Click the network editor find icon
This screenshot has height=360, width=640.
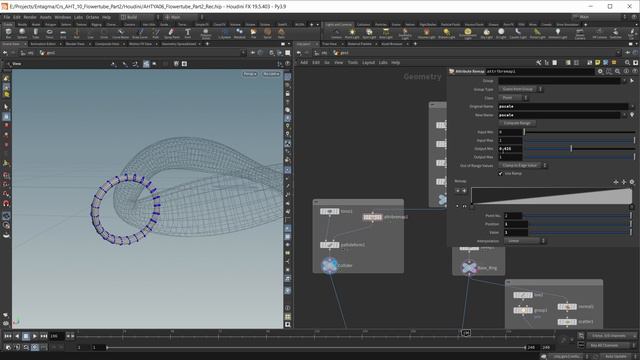(x=627, y=62)
